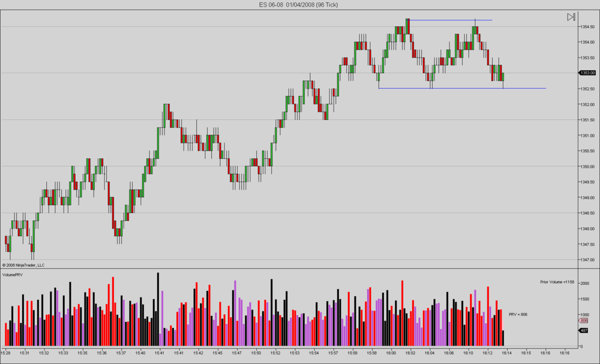Image resolution: width=600 pixels, height=364 pixels.
Task: Click the scroll-to-latest-bar arrow icon
Action: pos(571,17)
